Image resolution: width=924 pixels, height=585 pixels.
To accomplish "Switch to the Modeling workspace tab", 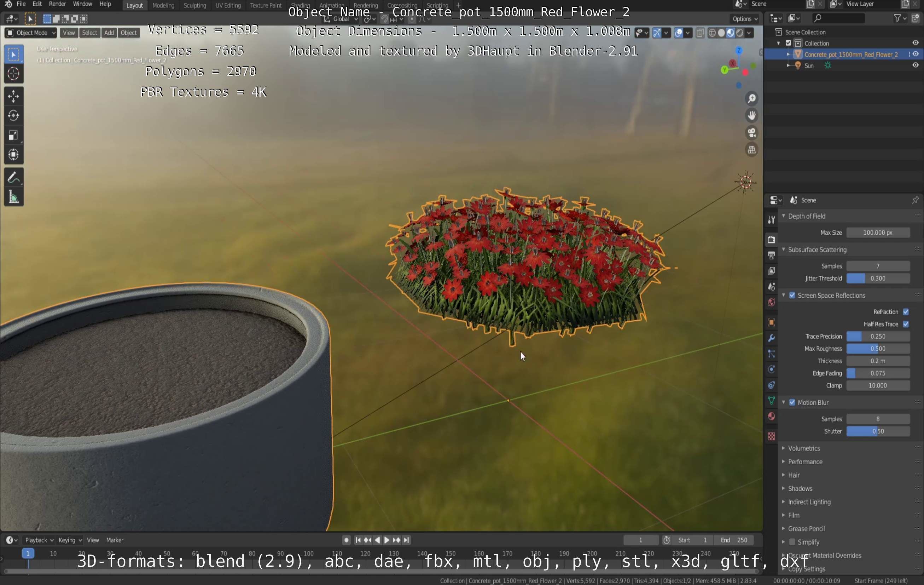I will [163, 5].
